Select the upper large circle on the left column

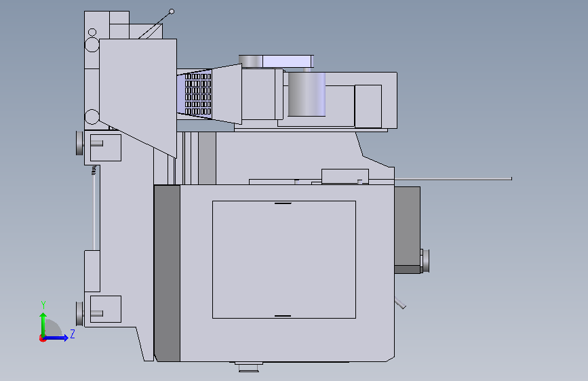92,45
